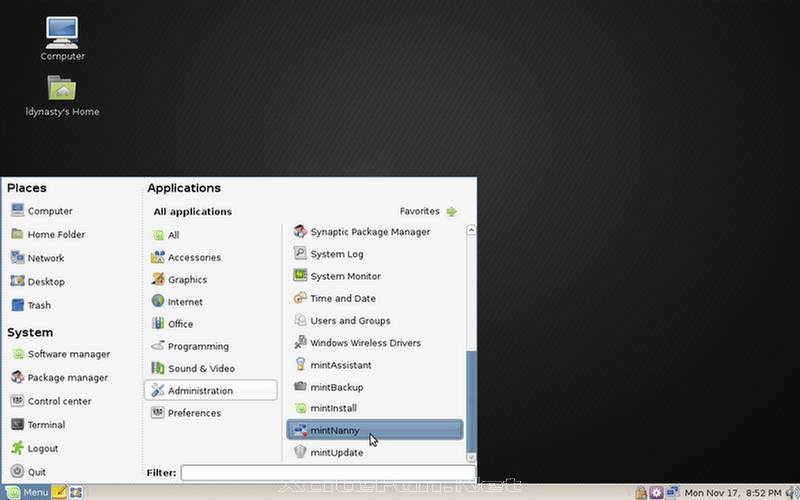Launch Terminal from the System section
This screenshot has width=800, height=500.
(38, 424)
